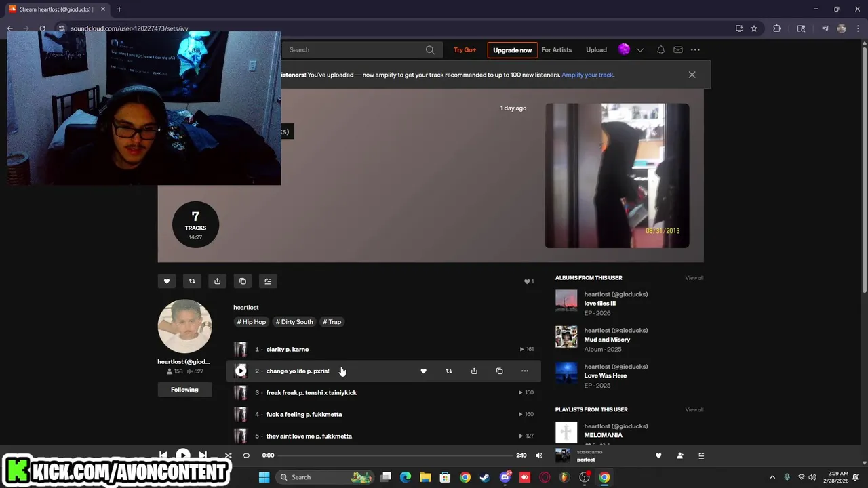Screen dimensions: 868x488
Task: Mute the player volume
Action: click(x=539, y=455)
